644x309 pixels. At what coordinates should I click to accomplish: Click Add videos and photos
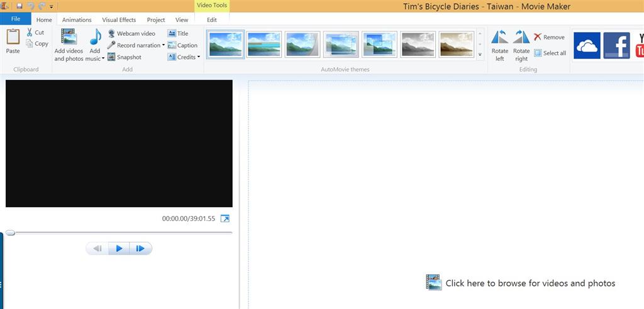[x=69, y=45]
